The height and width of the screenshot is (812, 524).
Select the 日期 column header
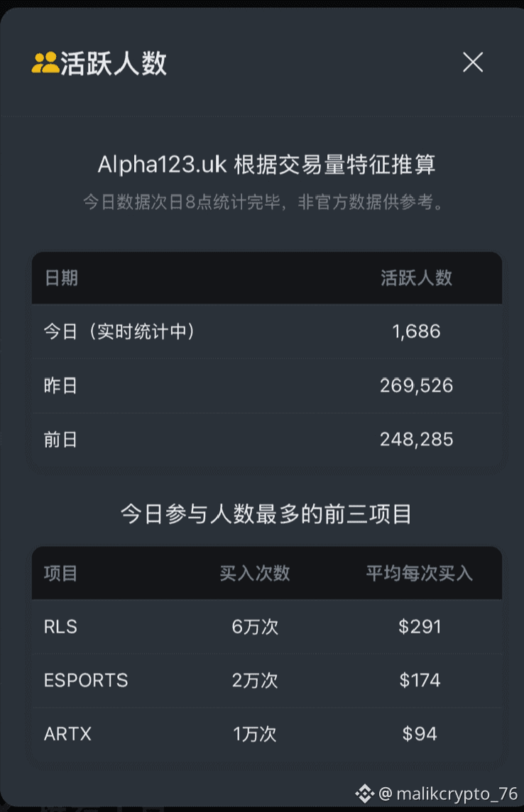[x=61, y=278]
